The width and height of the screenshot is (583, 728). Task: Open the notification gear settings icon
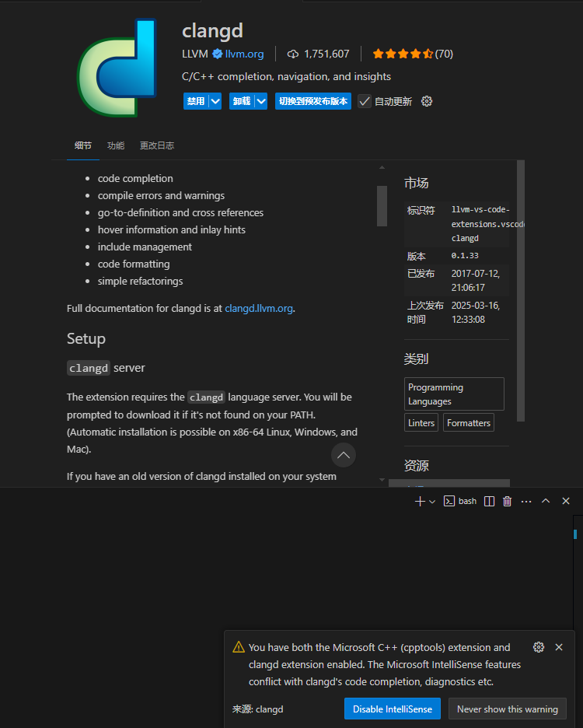[x=539, y=647]
